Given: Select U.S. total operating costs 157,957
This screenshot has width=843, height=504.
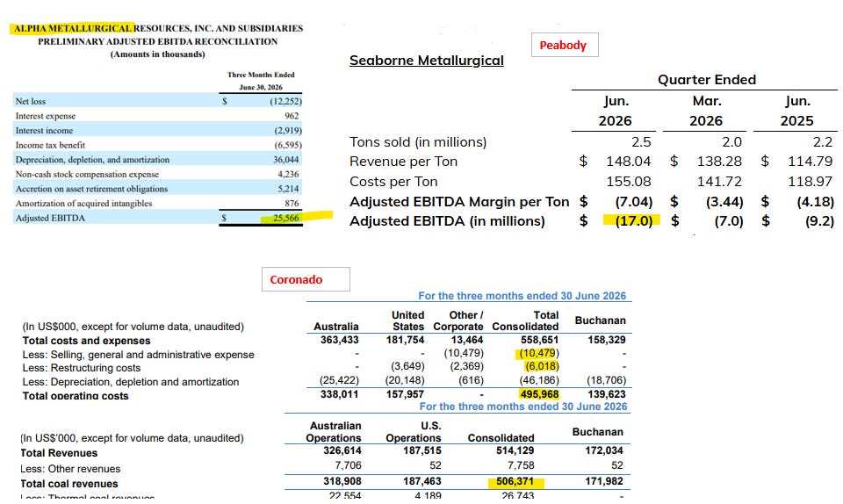Looking at the screenshot, I should (405, 394).
